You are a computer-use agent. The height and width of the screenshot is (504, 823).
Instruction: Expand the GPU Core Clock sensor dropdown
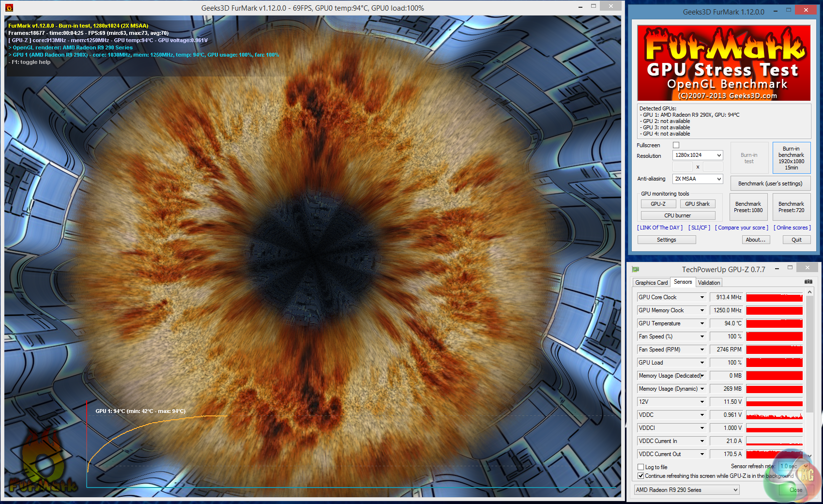pos(702,297)
